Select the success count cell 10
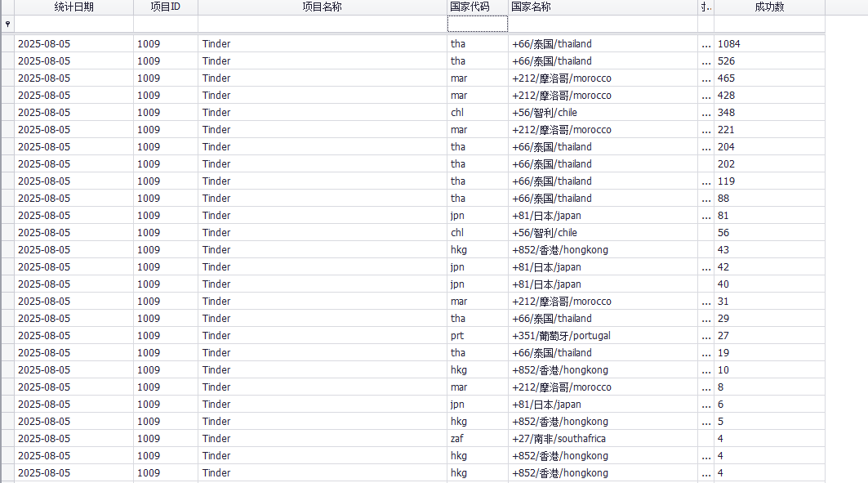 pos(769,370)
